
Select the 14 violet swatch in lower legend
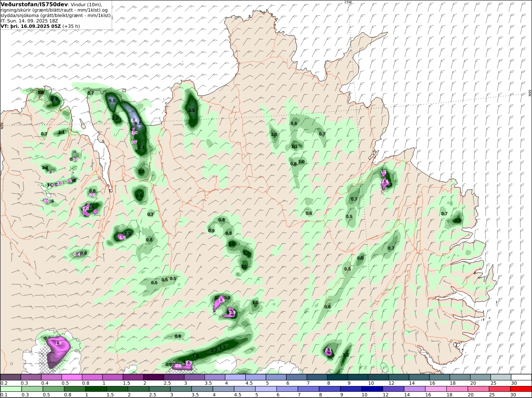click(415, 389)
